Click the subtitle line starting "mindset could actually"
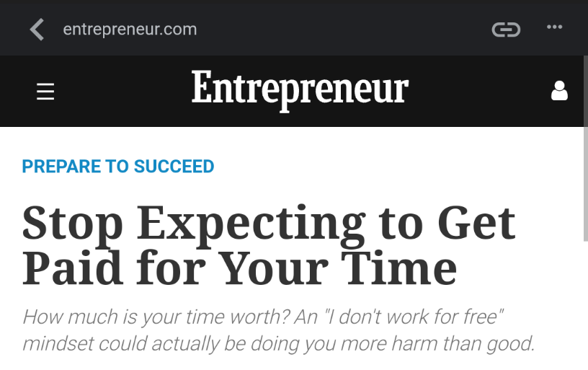 (278, 343)
